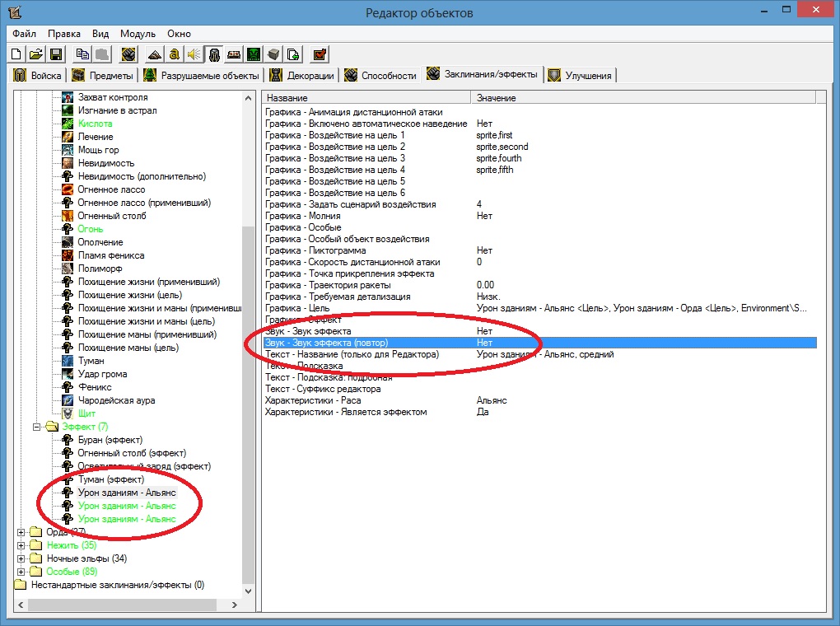Click the icon beside 'Пламя феникса'
Image resolution: width=840 pixels, height=626 pixels.
tap(68, 255)
